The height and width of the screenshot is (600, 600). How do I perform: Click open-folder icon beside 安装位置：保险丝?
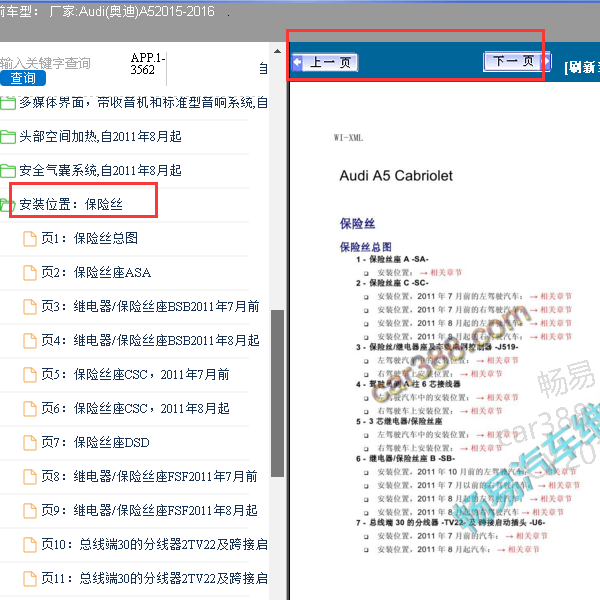[7, 205]
